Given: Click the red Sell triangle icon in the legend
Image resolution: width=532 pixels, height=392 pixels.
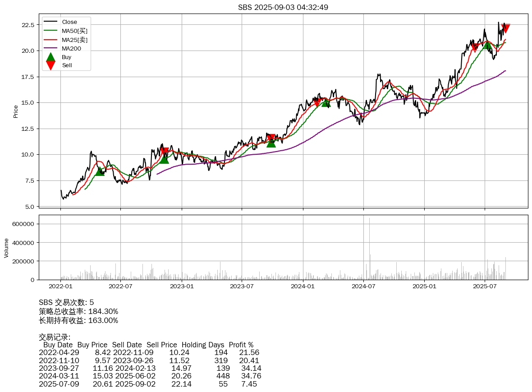Looking at the screenshot, I should click(x=50, y=65).
